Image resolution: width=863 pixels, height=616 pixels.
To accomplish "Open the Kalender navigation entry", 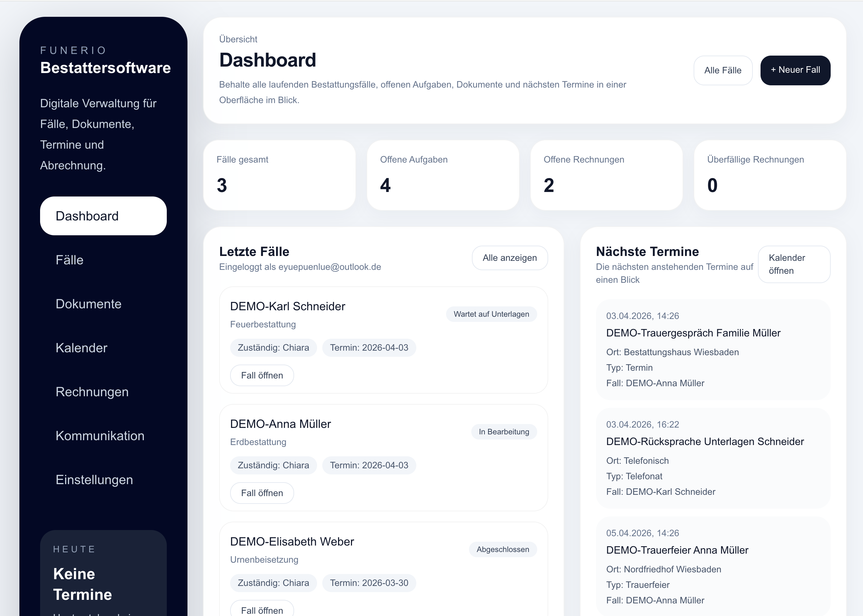I will click(x=81, y=348).
